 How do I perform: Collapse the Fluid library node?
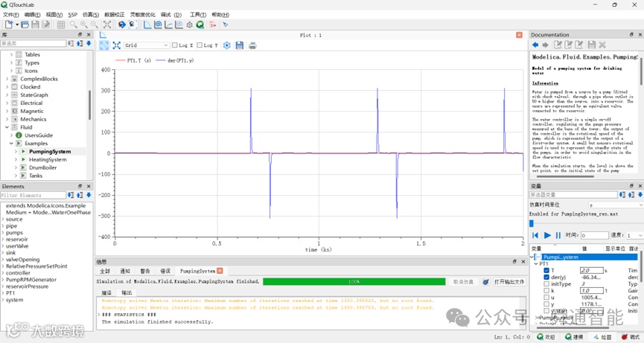7,127
